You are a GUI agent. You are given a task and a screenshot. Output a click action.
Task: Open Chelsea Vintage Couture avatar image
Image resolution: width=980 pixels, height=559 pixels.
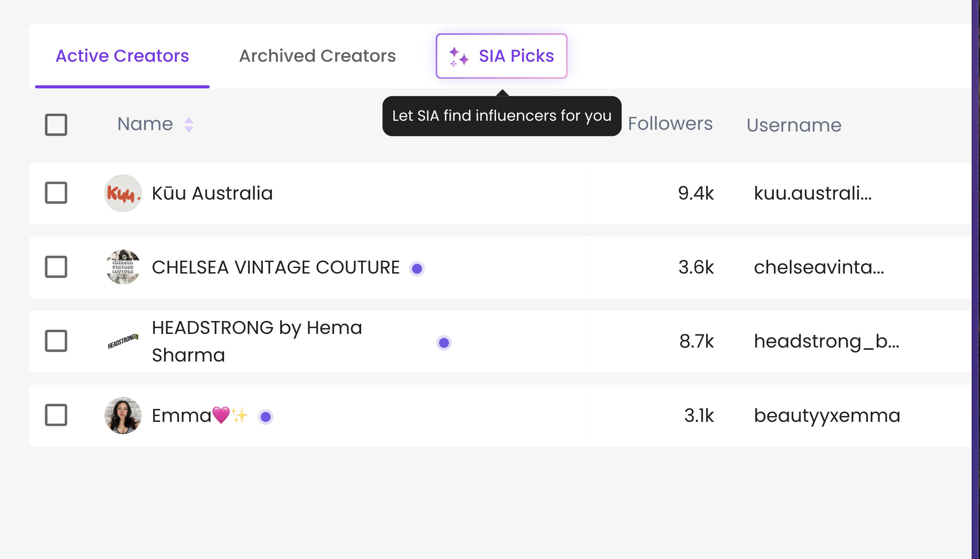[x=123, y=267]
